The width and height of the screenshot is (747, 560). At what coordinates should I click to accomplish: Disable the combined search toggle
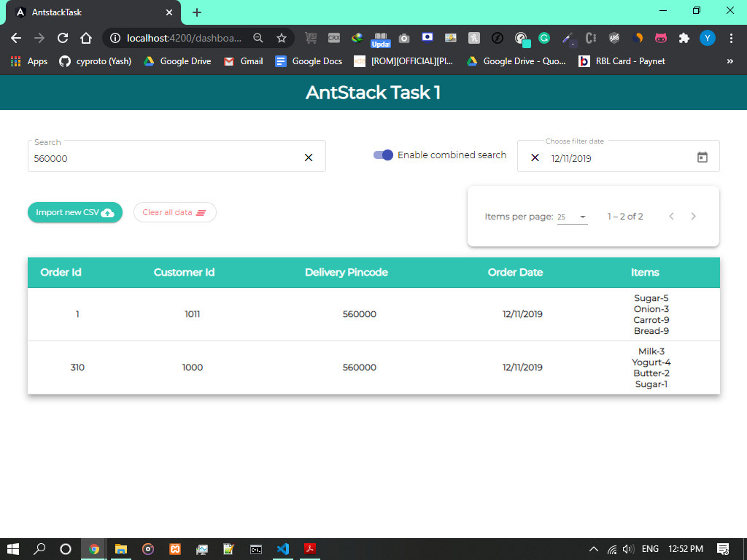pyautogui.click(x=383, y=155)
